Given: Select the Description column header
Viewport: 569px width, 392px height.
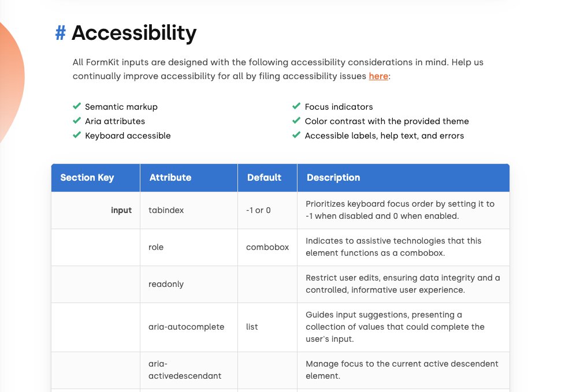Looking at the screenshot, I should click(x=403, y=178).
